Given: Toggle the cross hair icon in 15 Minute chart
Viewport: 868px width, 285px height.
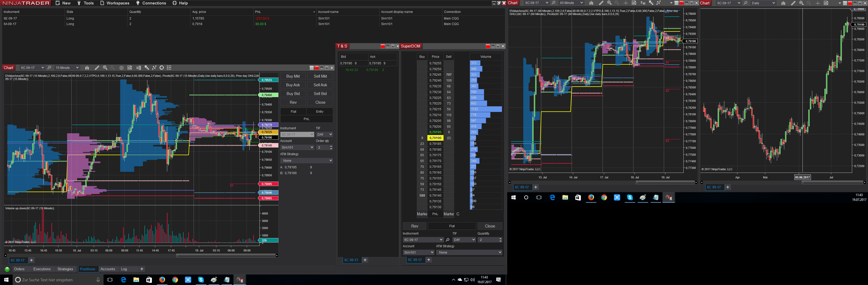Looking at the screenshot, I should (x=121, y=68).
